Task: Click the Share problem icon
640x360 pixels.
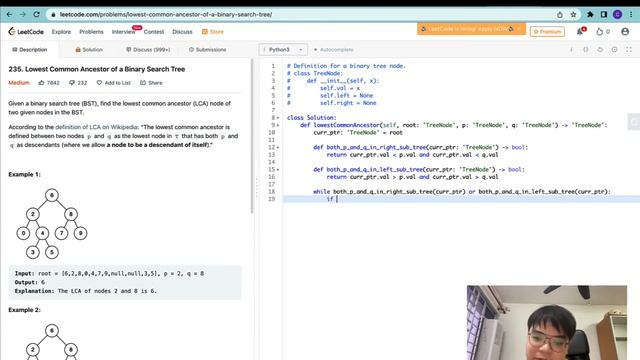Action: (x=143, y=82)
